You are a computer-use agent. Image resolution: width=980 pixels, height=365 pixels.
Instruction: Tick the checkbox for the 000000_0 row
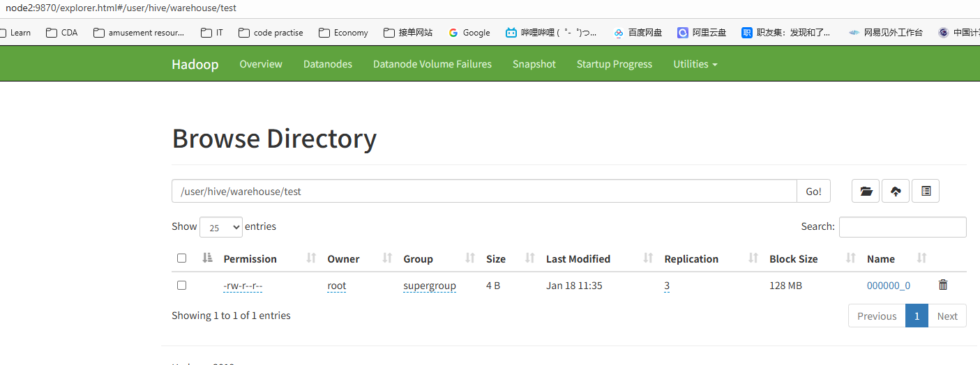tap(182, 285)
